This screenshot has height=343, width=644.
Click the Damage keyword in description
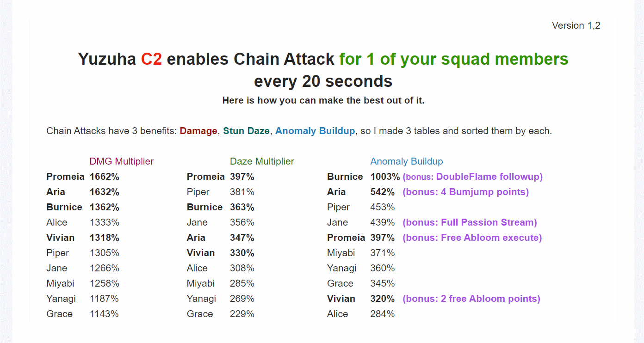coord(198,131)
